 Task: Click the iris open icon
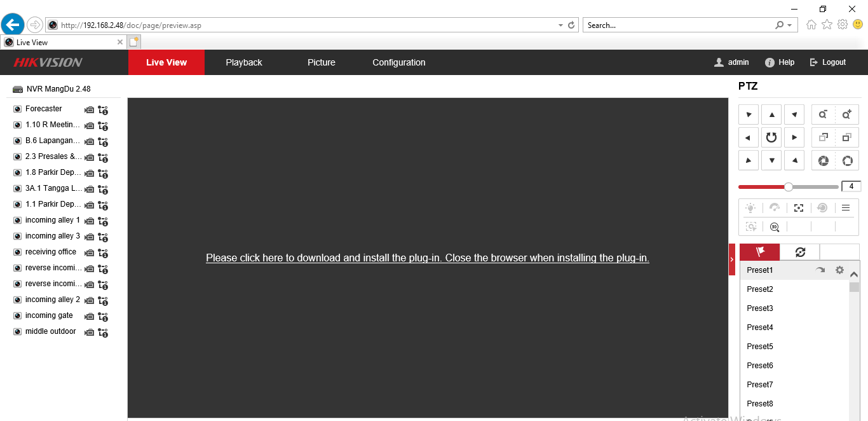click(846, 160)
